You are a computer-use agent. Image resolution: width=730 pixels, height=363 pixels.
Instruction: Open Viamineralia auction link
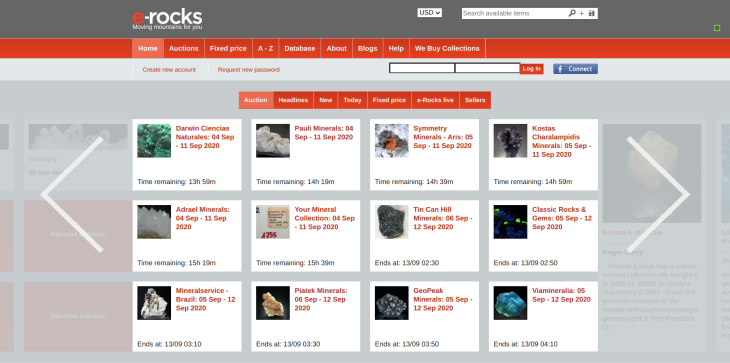(x=561, y=295)
